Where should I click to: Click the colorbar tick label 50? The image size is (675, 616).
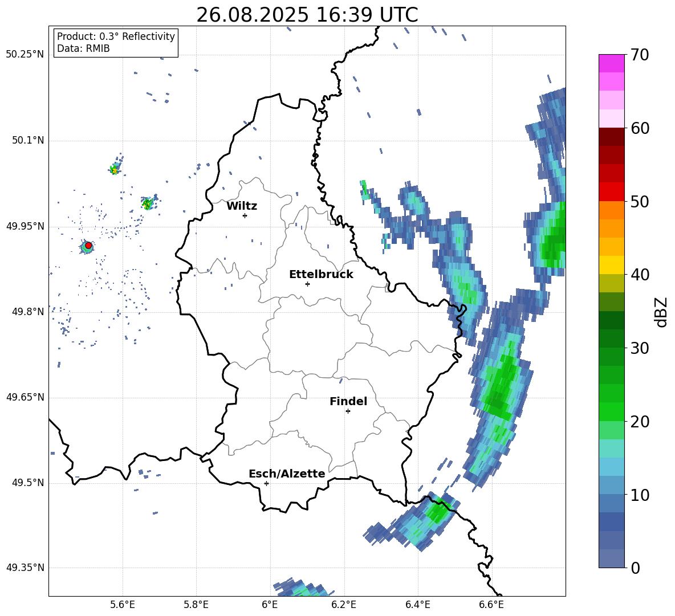640,201
